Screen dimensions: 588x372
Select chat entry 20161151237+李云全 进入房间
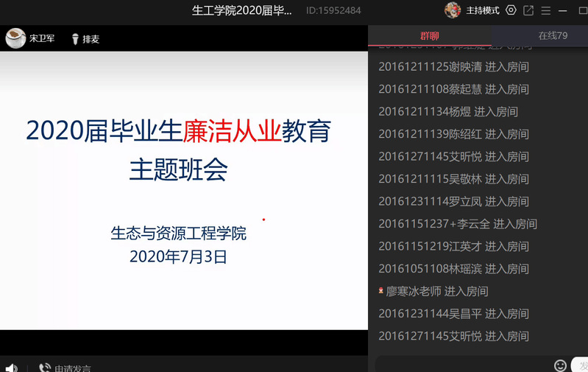[458, 224]
